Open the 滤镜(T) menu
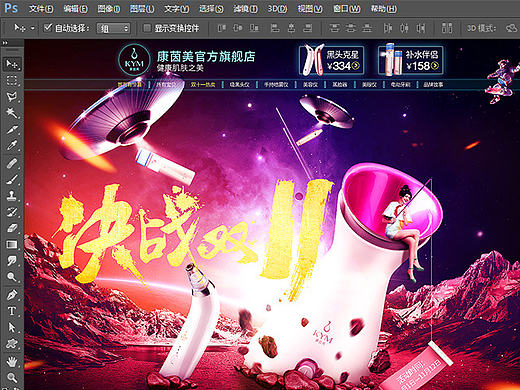520x390 pixels. pyautogui.click(x=246, y=8)
